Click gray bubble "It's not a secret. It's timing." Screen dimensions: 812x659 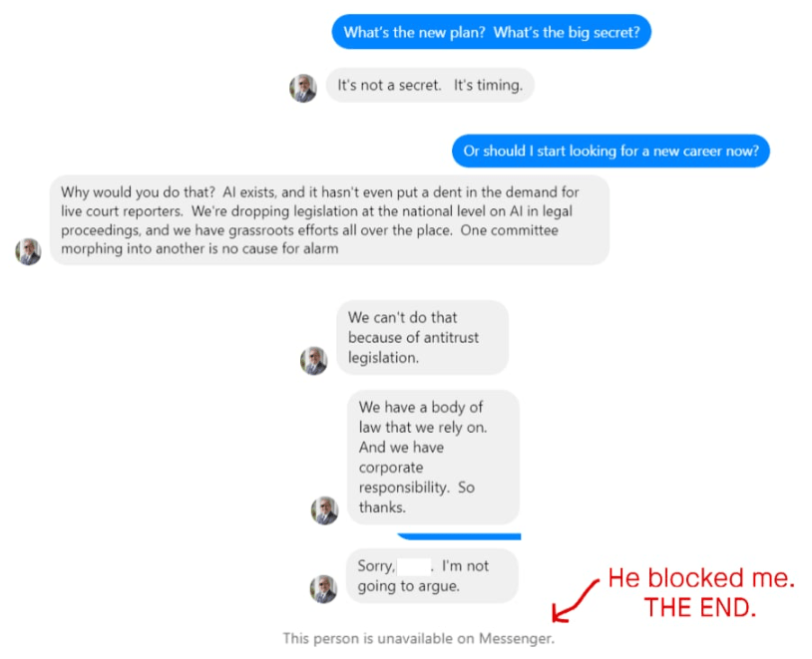click(430, 85)
